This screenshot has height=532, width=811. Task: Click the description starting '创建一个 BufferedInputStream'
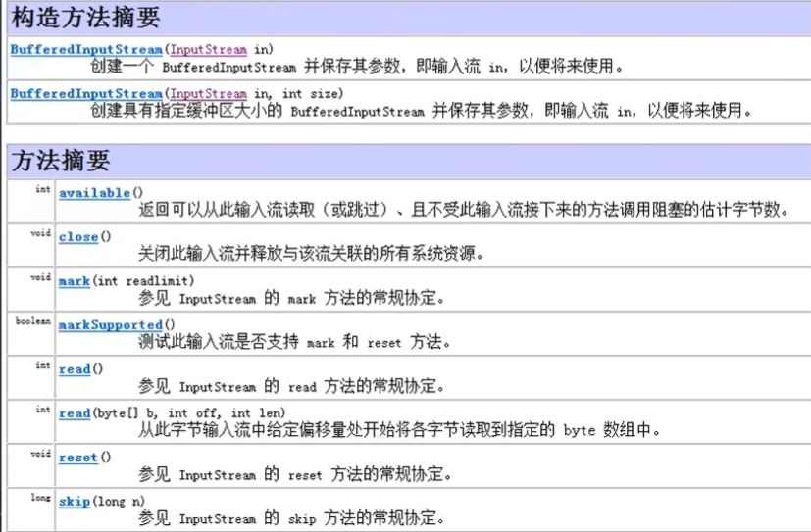click(x=357, y=67)
